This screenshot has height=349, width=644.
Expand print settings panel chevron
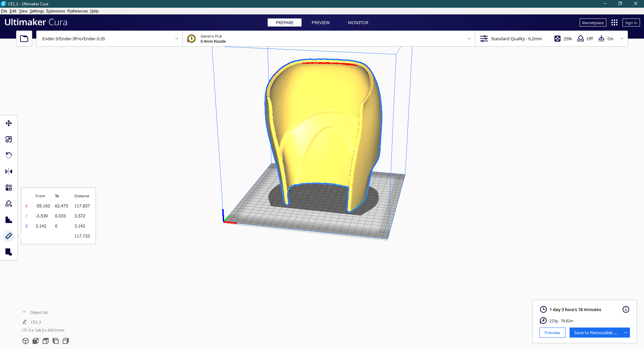click(x=622, y=39)
